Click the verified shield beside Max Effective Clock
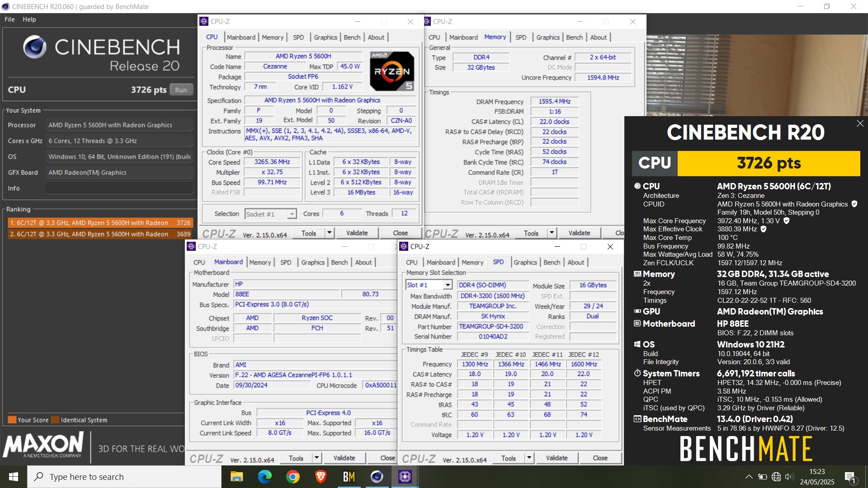The height and width of the screenshot is (488, 868). pyautogui.click(x=764, y=229)
